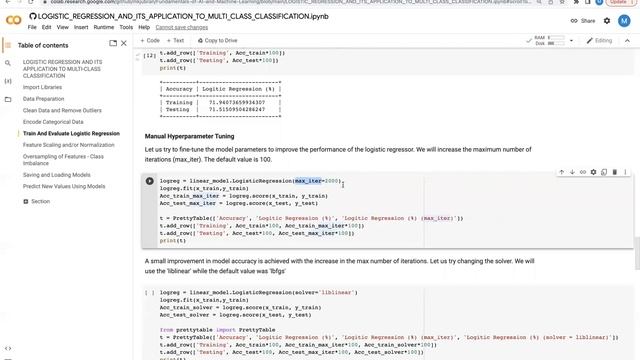
Task: Toggle the Table of contents sidebar icon
Action: [x=8, y=45]
